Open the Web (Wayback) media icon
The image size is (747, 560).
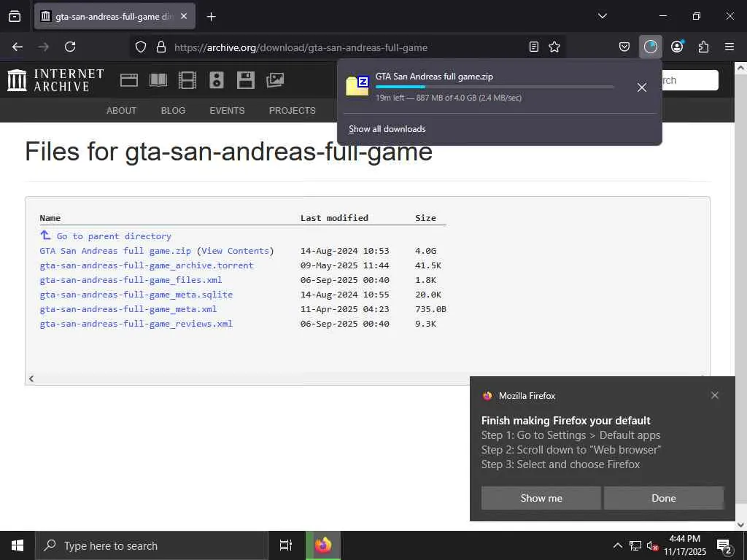129,80
